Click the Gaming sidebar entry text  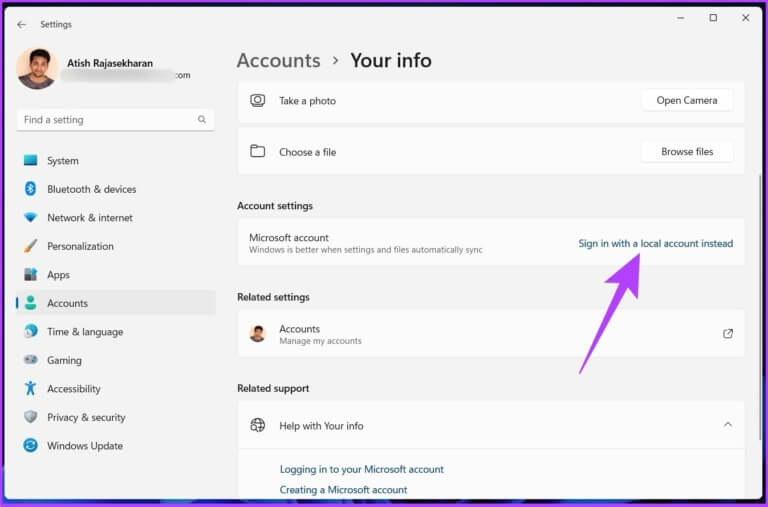tap(64, 361)
